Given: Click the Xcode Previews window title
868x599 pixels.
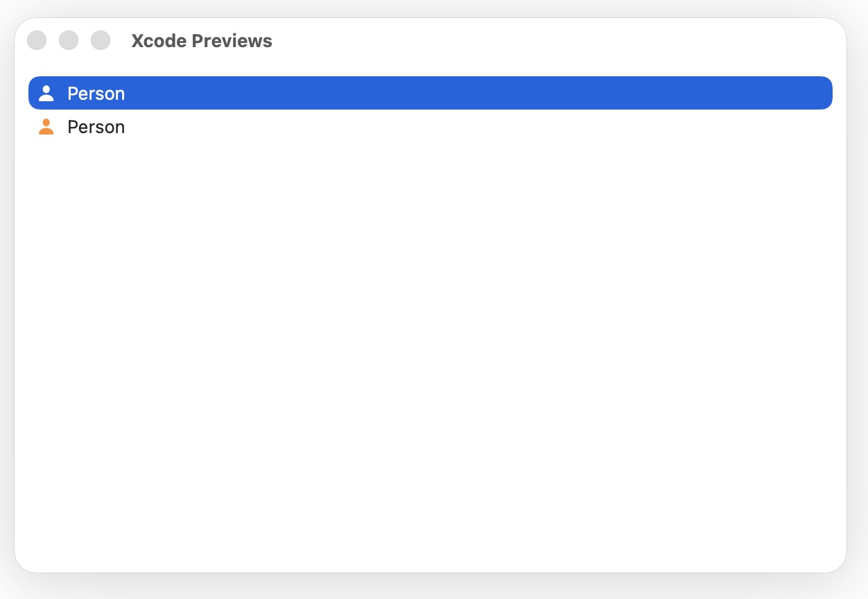Looking at the screenshot, I should point(202,41).
